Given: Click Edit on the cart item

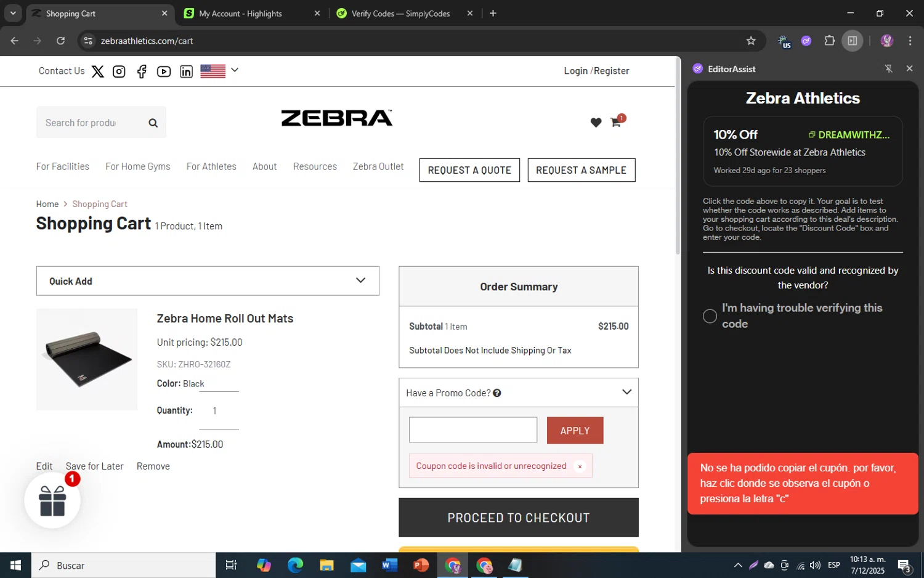Looking at the screenshot, I should (x=44, y=466).
